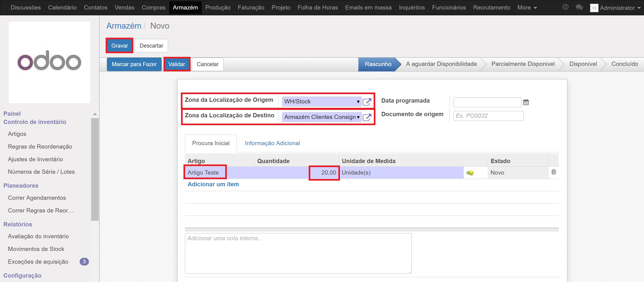Click the Odoo logo image
Screen dimensions: 644x282
[50, 62]
